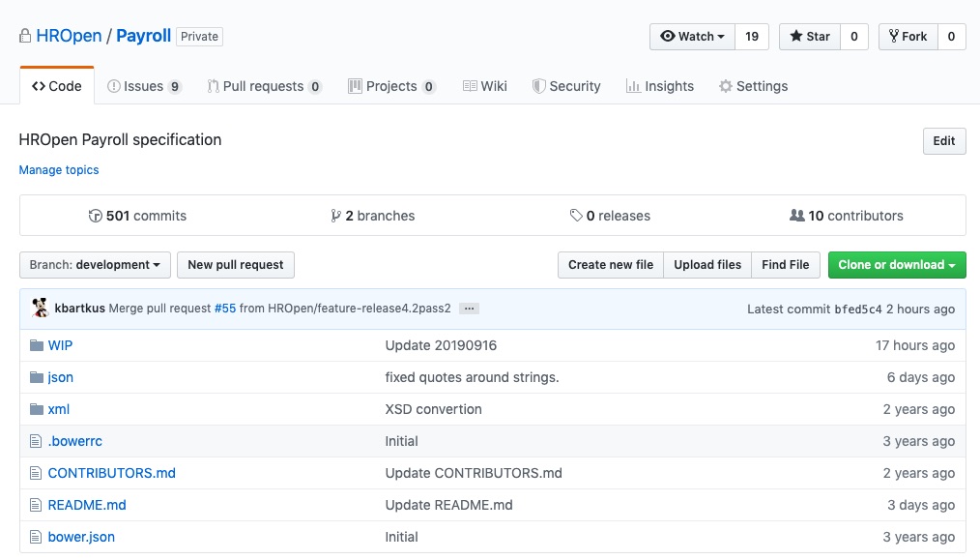Image resolution: width=980 pixels, height=560 pixels.
Task: Open the Branch: development dropdown
Action: tap(95, 265)
